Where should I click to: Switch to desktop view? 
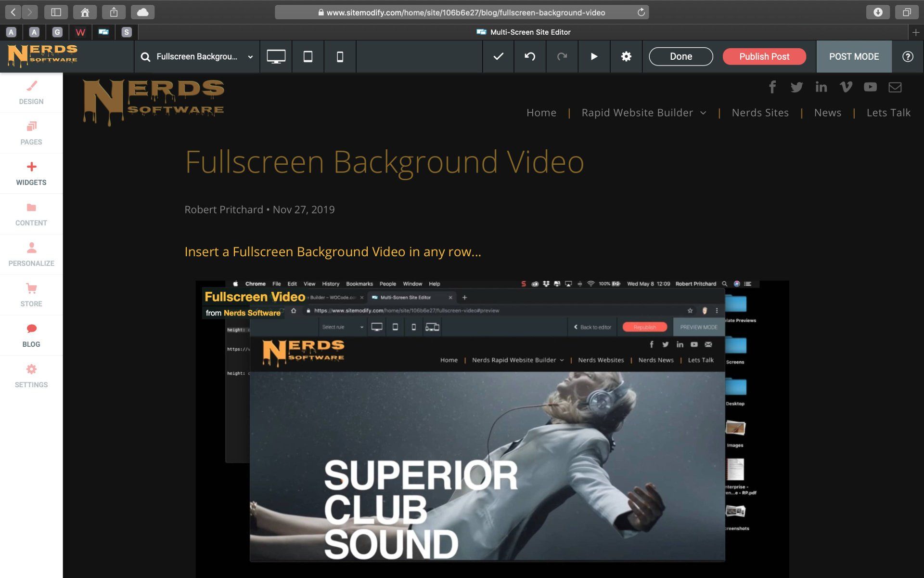coord(276,56)
